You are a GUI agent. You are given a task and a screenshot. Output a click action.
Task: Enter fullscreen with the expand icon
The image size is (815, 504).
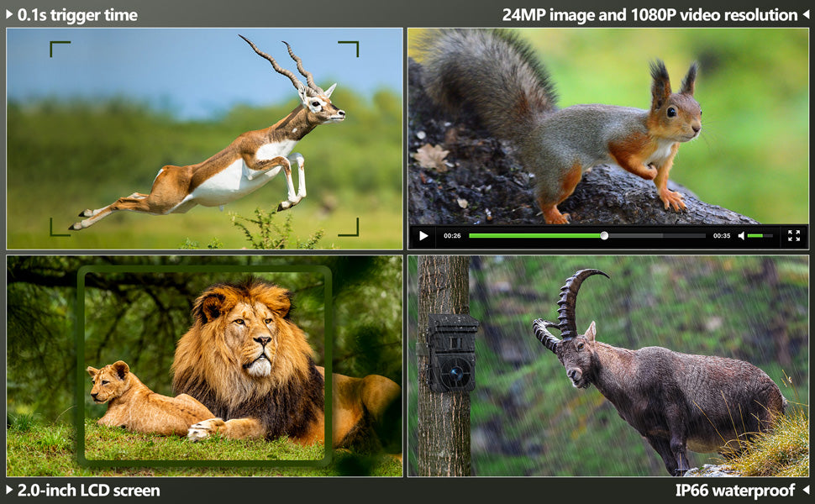(794, 236)
